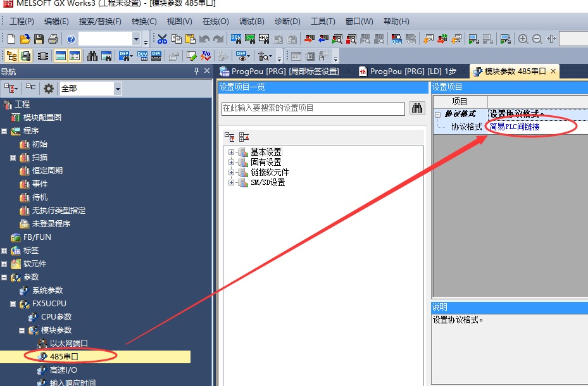The width and height of the screenshot is (588, 386).
Task: Create a new project via the toolbar icon
Action: [x=10, y=39]
